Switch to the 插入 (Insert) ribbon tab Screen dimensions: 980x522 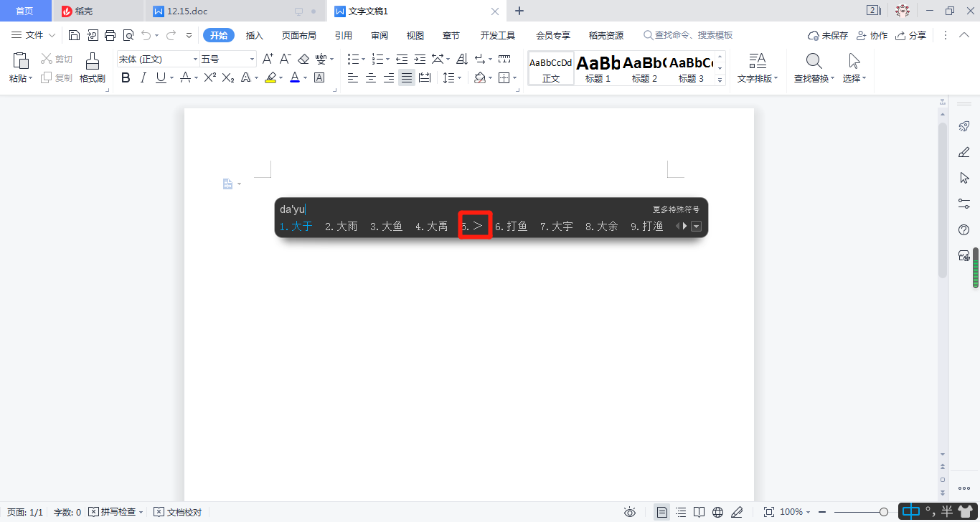255,35
